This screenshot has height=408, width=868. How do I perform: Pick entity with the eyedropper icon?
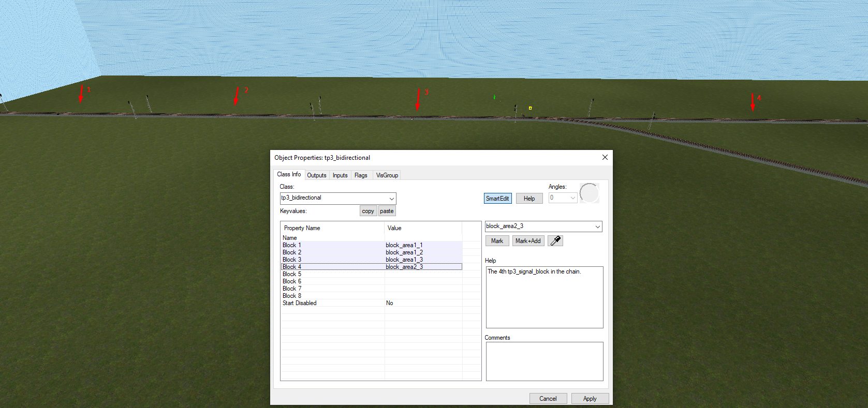point(555,240)
